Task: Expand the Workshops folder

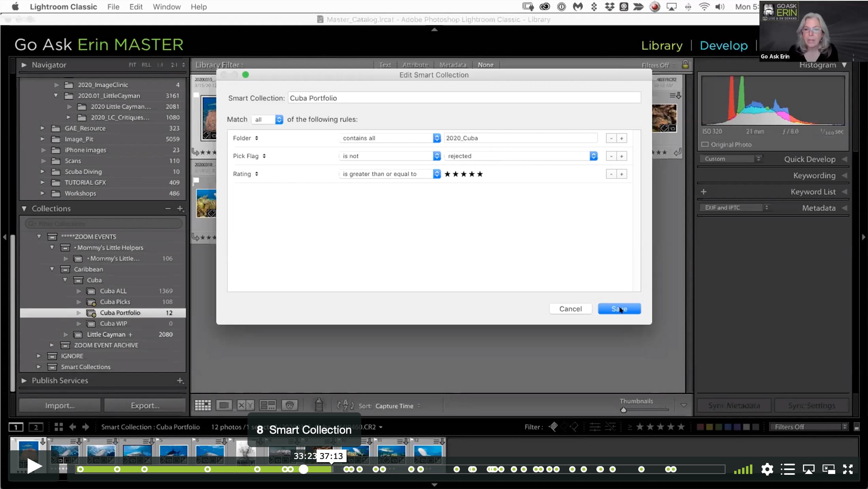Action: pyautogui.click(x=42, y=193)
